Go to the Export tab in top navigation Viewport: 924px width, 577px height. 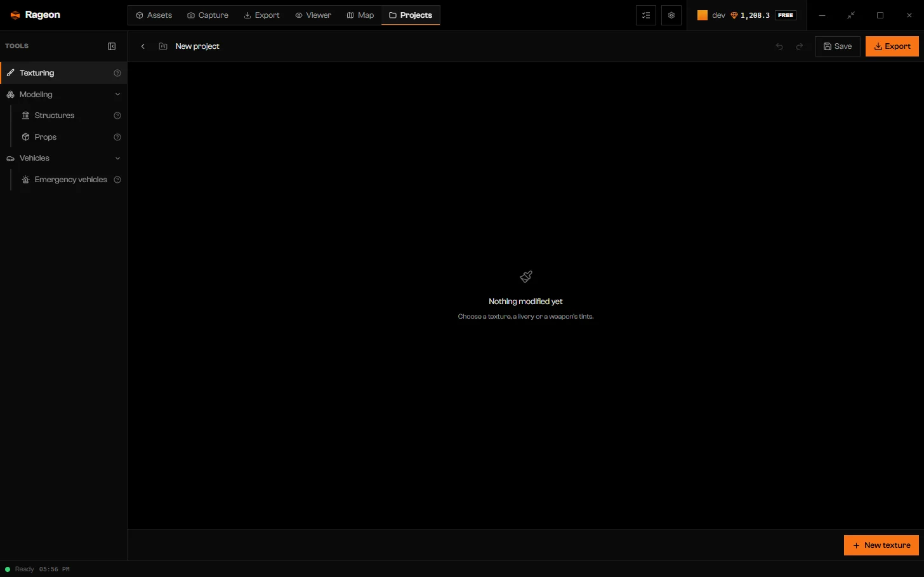tap(261, 15)
